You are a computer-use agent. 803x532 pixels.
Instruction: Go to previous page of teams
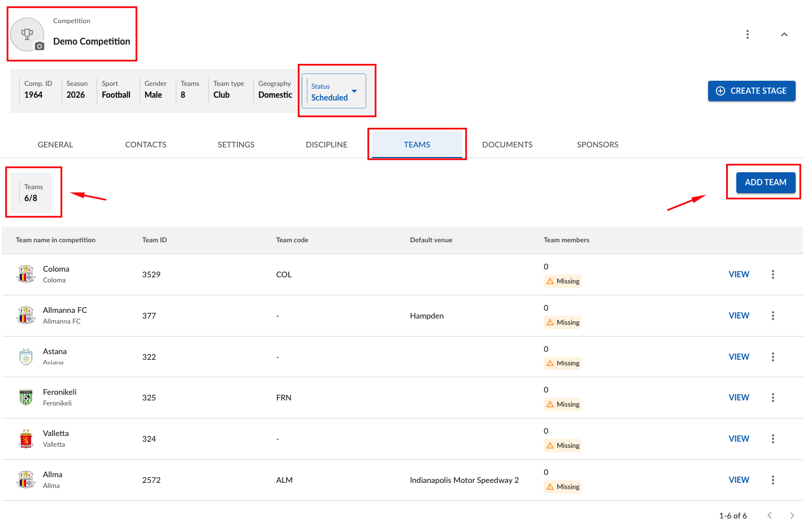click(x=770, y=516)
